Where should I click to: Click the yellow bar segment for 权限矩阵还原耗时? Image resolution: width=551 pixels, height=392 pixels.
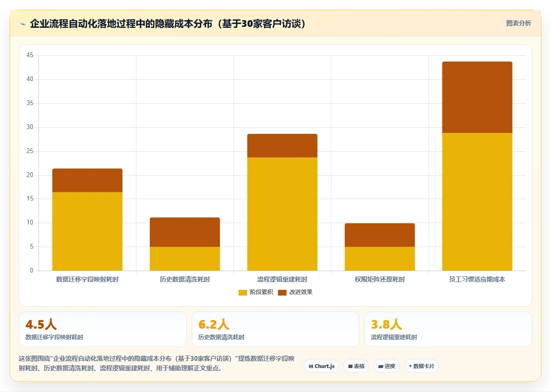380,259
